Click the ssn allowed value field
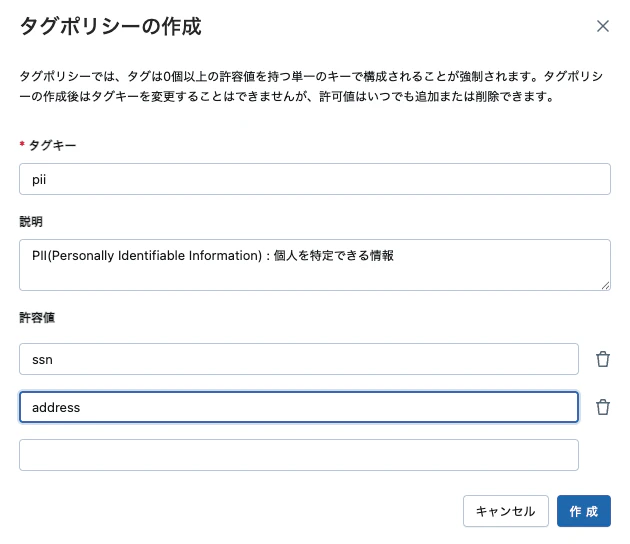This screenshot has width=630, height=544. pos(299,359)
